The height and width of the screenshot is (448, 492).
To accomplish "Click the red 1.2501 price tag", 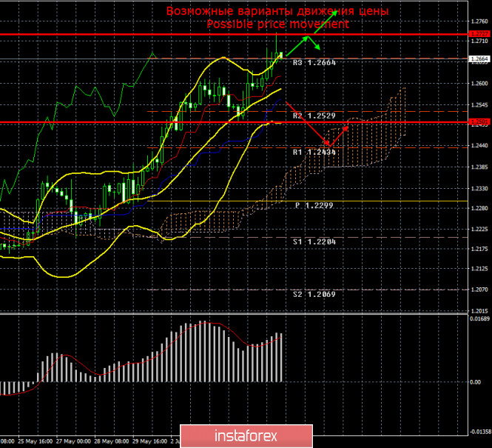I will click(x=479, y=121).
